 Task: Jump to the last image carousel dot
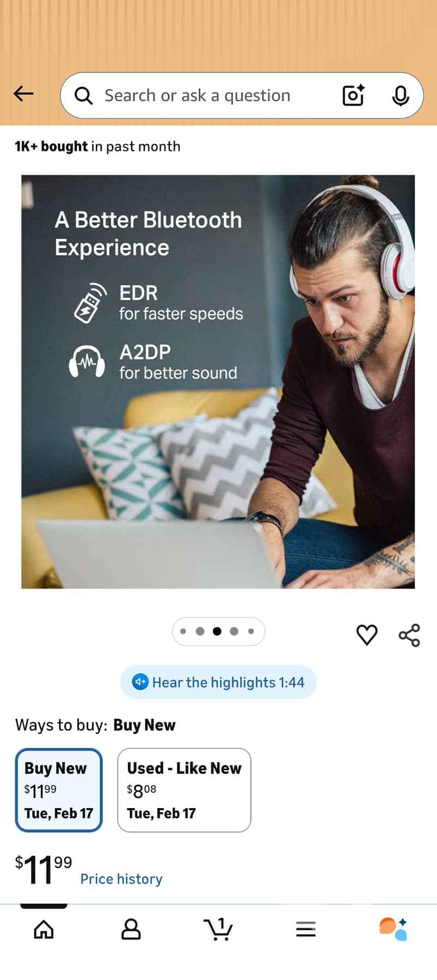click(x=251, y=632)
